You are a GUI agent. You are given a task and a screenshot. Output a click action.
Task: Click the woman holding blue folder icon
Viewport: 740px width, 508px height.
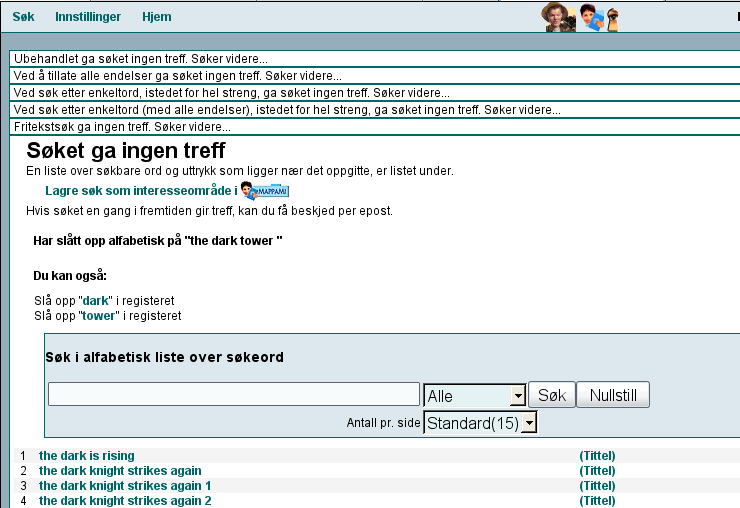click(591, 18)
